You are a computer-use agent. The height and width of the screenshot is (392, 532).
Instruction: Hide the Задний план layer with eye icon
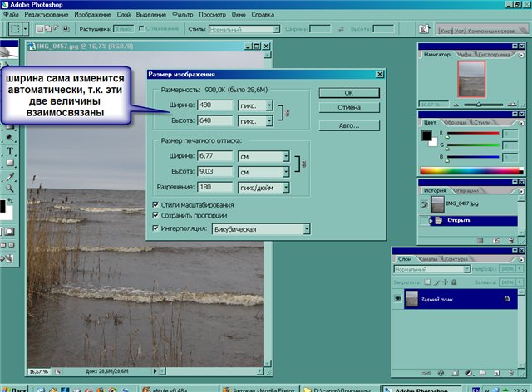tap(397, 298)
